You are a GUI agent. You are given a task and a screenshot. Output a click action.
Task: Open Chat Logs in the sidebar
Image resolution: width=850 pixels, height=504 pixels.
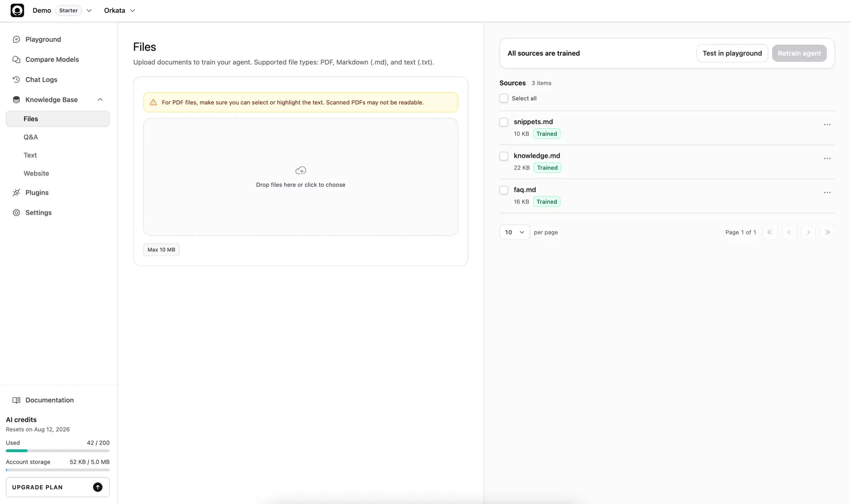pos(58,80)
